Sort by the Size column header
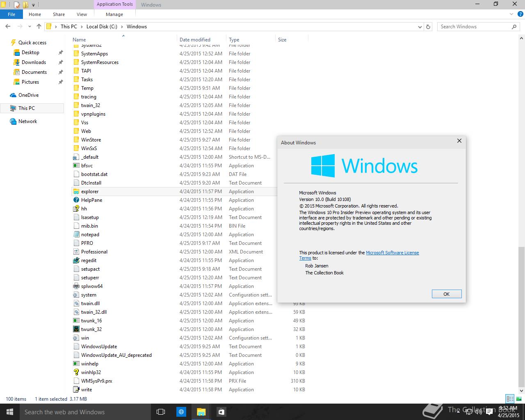Screen dimensions: 525x420 click(x=292, y=40)
